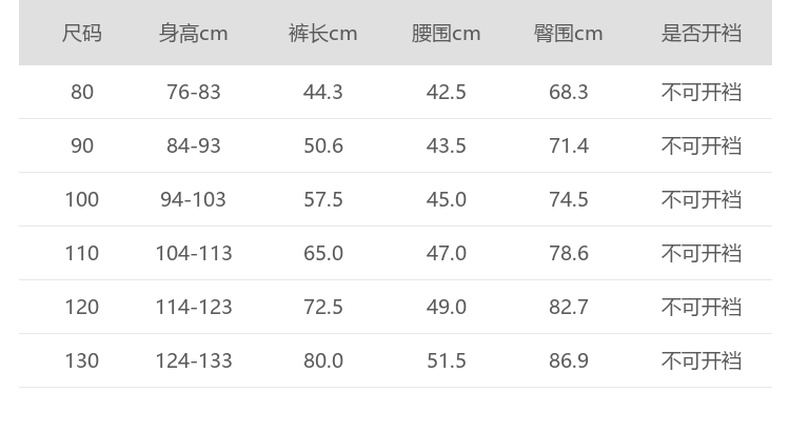Click the 尺码 column header
The width and height of the screenshot is (790, 431).
pyautogui.click(x=82, y=34)
